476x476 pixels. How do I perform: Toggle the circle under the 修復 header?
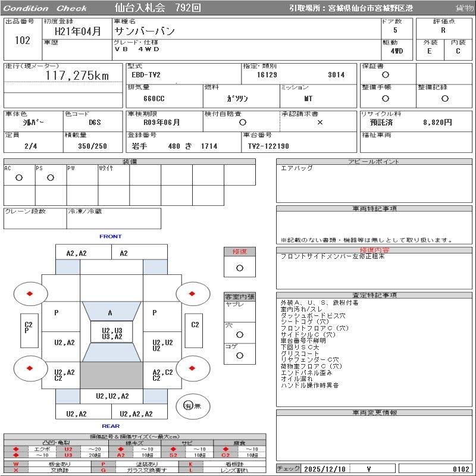239,268
